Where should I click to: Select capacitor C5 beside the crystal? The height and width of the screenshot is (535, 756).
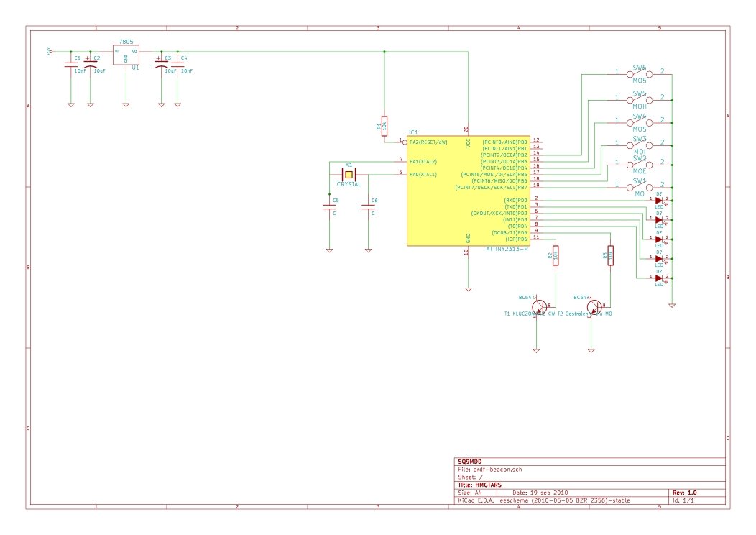[x=329, y=207]
